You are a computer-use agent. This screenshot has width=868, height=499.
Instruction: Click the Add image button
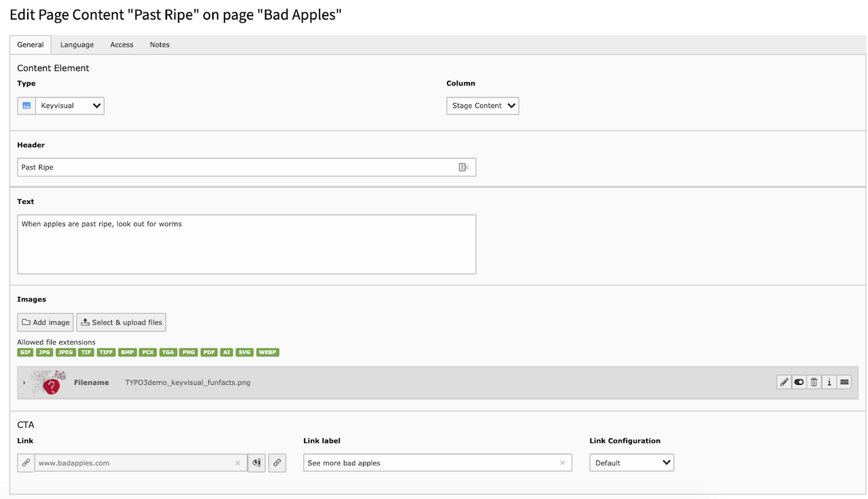pyautogui.click(x=45, y=323)
